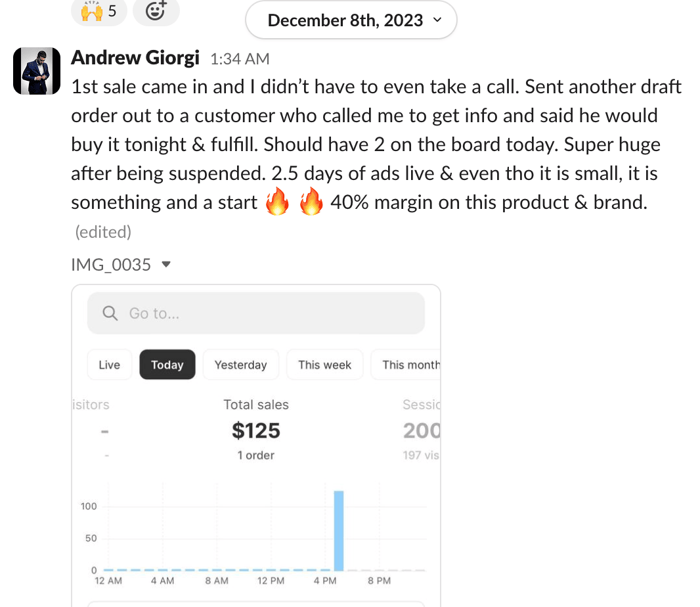Click the tall blue sales bar in chart
700x607 pixels.
click(339, 531)
